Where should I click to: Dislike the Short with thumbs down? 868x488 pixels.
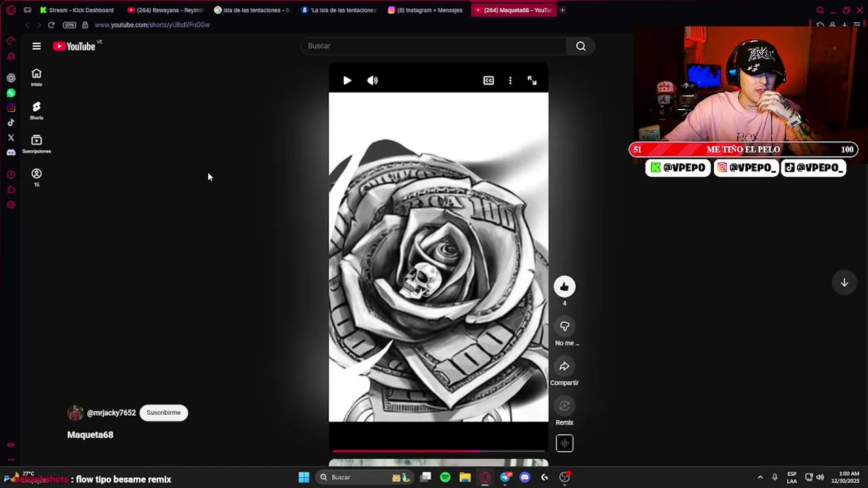[564, 327]
